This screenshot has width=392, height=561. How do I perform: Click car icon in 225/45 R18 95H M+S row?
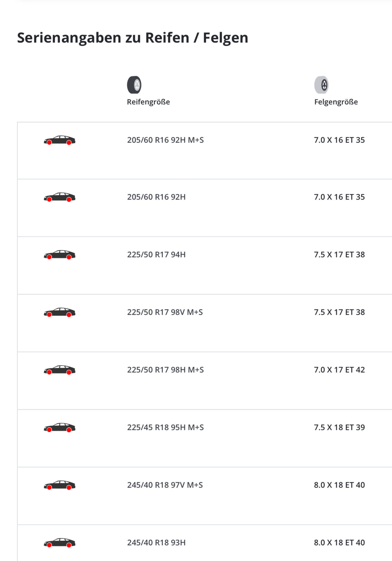pyautogui.click(x=59, y=428)
